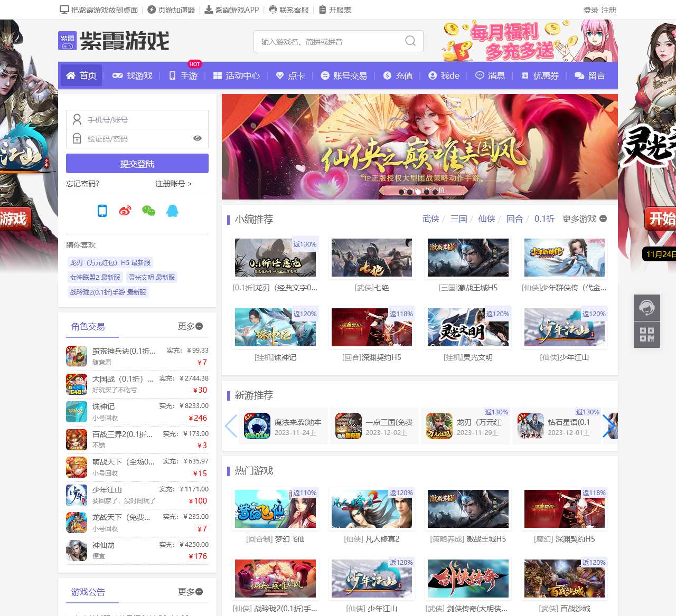Screen dimensions: 676x616
Task: Open 大国战 trade listing icon
Action: click(77, 384)
